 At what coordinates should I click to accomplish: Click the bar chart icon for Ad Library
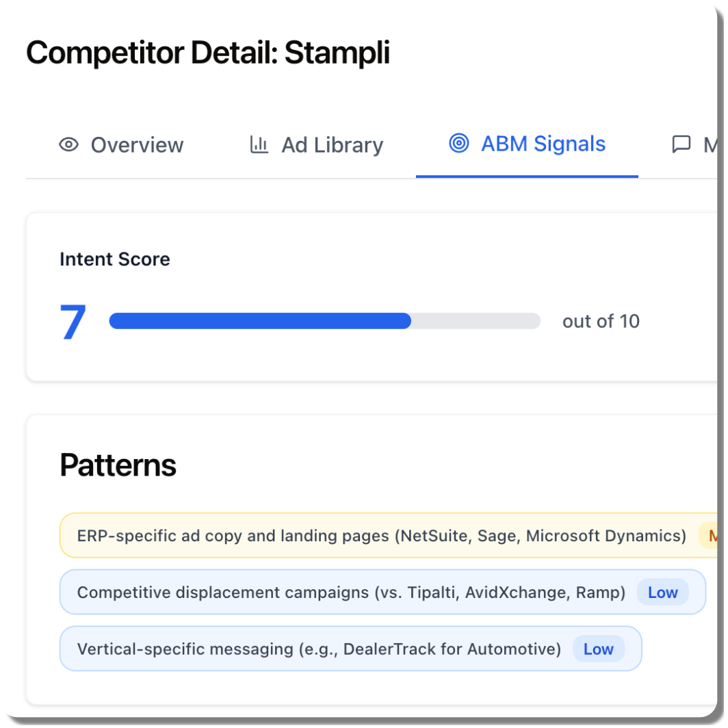tap(259, 145)
